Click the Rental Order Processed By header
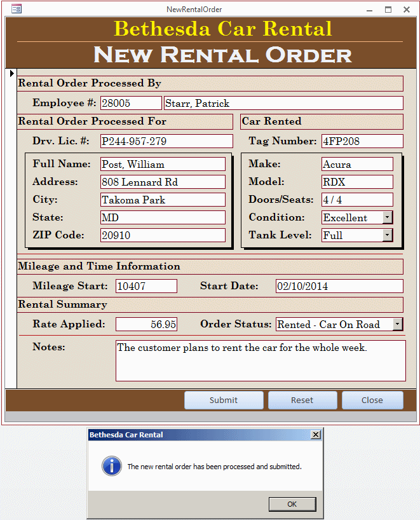The width and height of the screenshot is (420, 520). tap(210, 83)
